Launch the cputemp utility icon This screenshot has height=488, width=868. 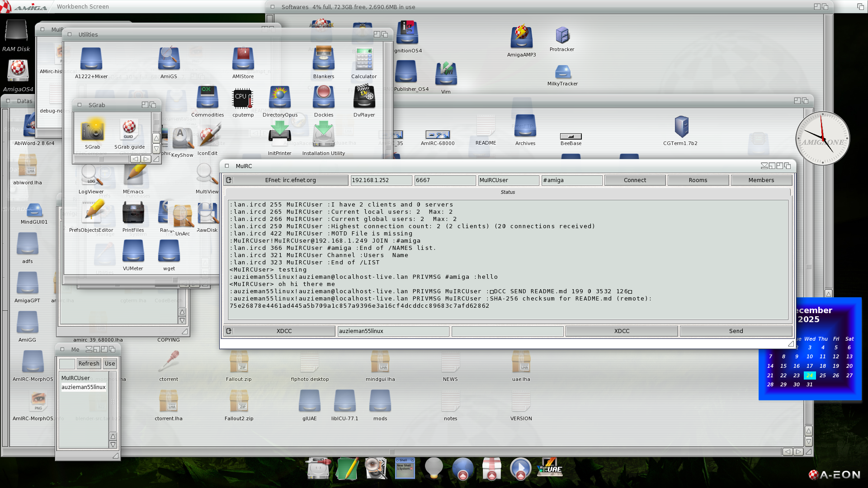pyautogui.click(x=243, y=98)
